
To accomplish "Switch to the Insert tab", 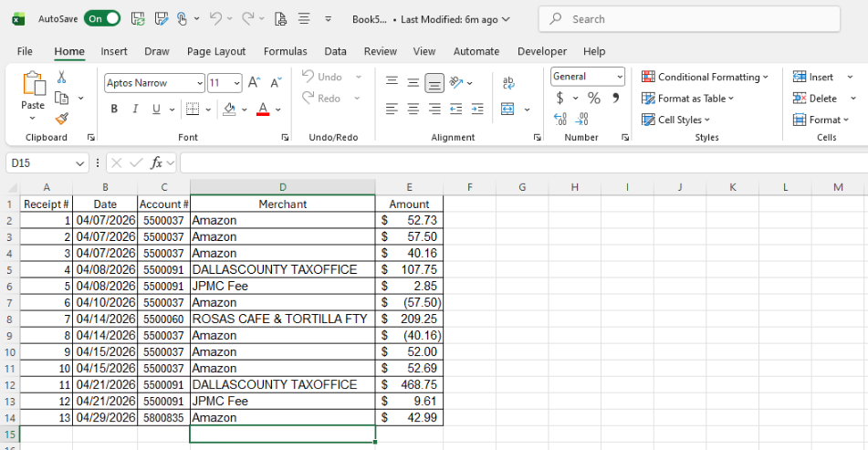I will click(x=113, y=51).
